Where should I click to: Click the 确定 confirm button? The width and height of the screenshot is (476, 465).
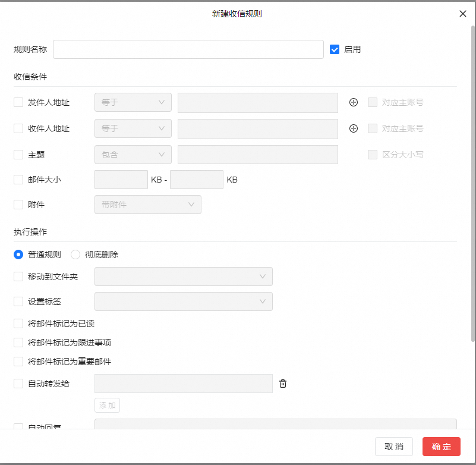(441, 447)
